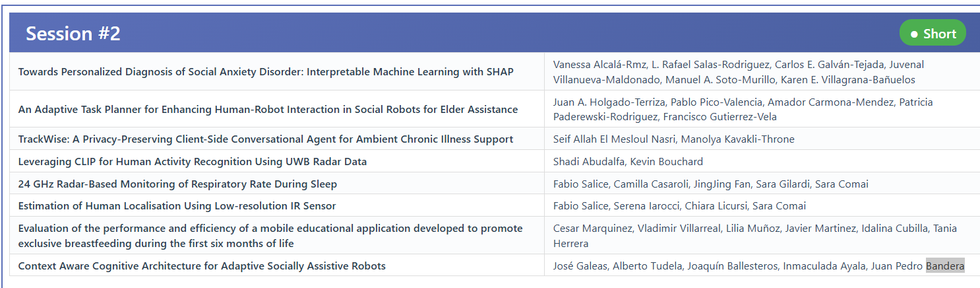Open the Context Aware Cognitive Architecture paper
Screen dimensions: 980x288
click(202, 266)
